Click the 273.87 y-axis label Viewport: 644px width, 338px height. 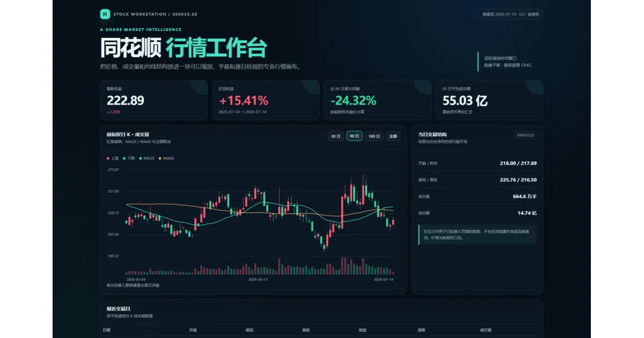coord(113,170)
